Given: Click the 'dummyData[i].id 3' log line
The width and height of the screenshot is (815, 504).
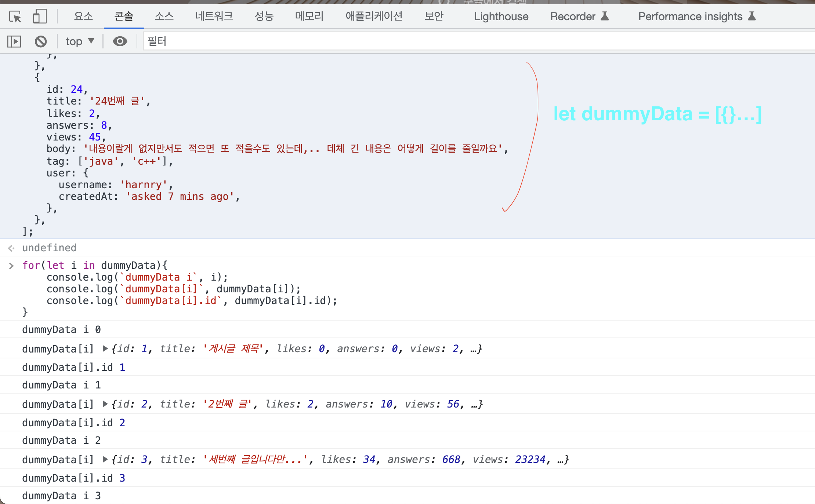Looking at the screenshot, I should [x=73, y=478].
